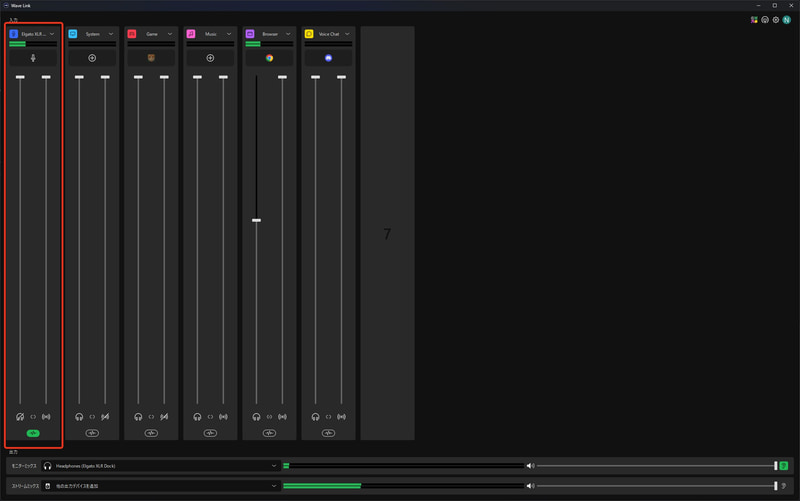
Task: Open the Headphones (Elgato XLR Dock) output dropdown
Action: (160, 466)
